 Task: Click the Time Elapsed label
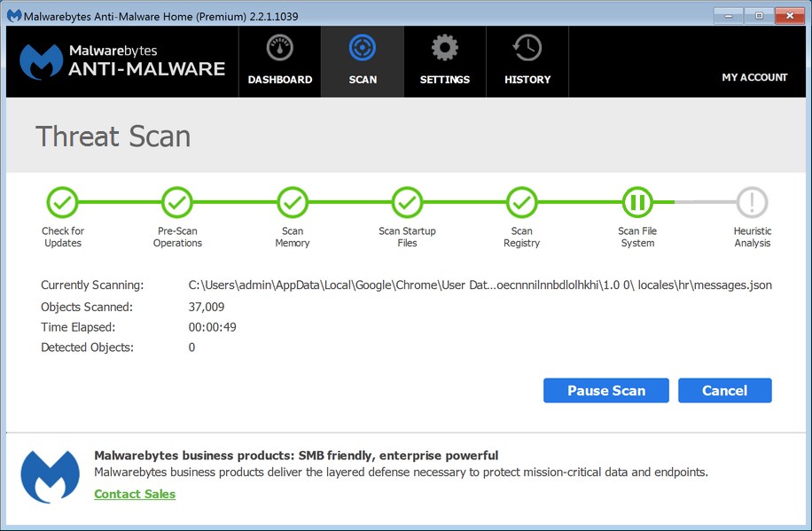[x=78, y=327]
